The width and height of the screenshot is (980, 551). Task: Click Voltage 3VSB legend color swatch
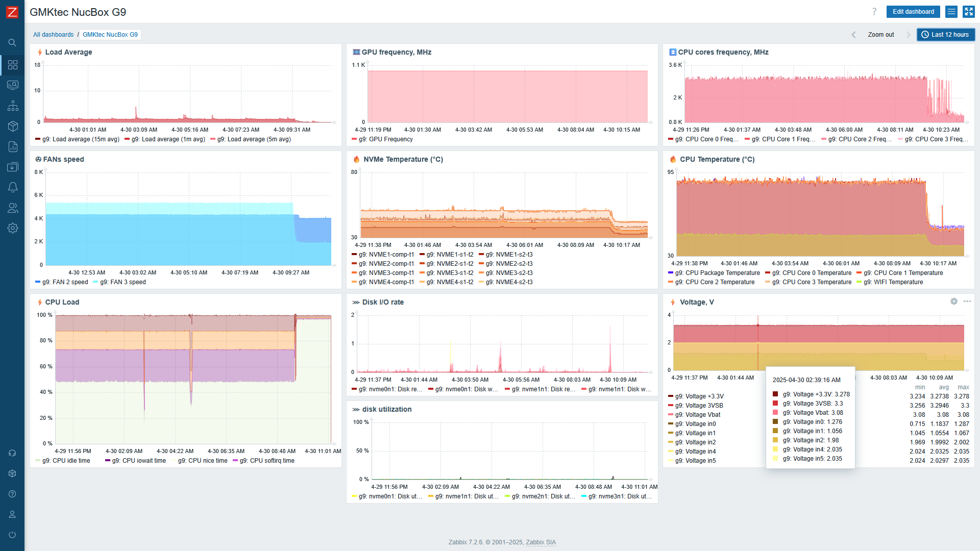pos(670,406)
